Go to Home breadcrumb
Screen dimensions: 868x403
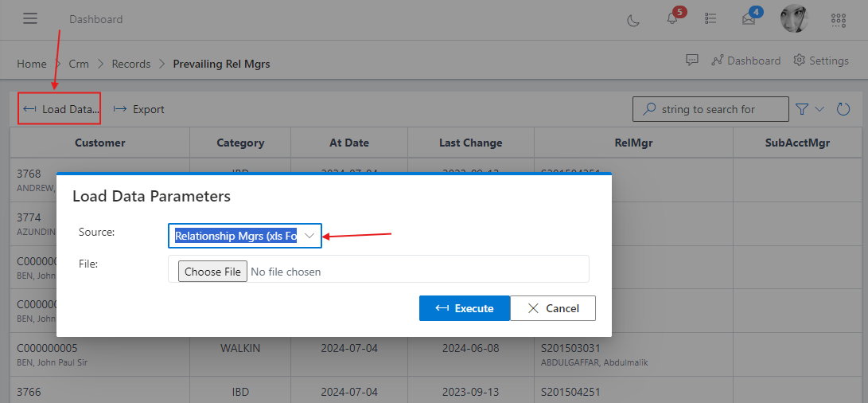point(32,64)
